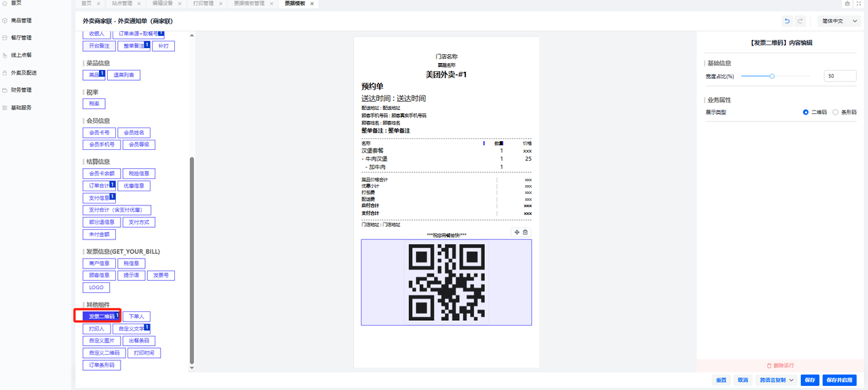Add the 顾客信息 component
Screen dimensions: 868x390
click(x=98, y=275)
